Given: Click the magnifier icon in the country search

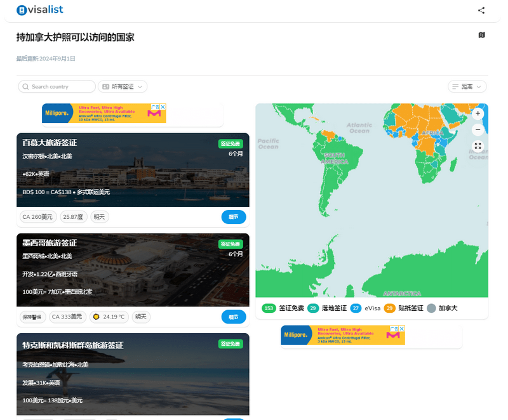Looking at the screenshot, I should [25, 86].
